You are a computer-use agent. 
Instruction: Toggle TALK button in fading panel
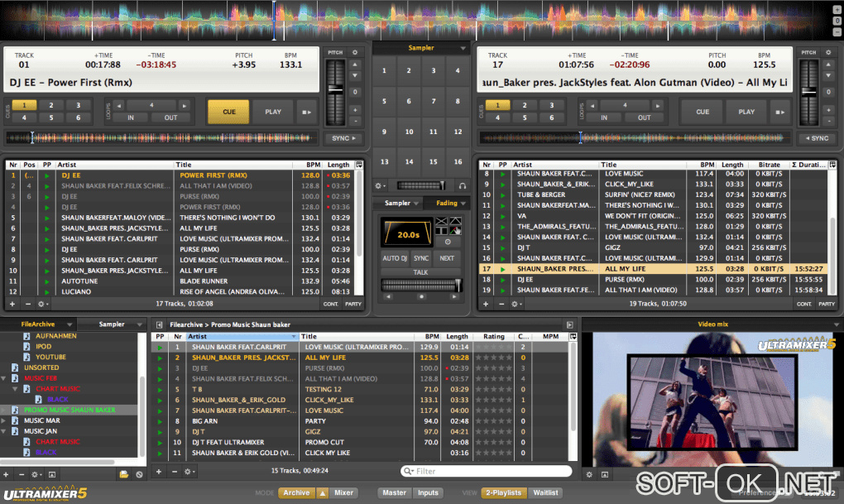(421, 272)
